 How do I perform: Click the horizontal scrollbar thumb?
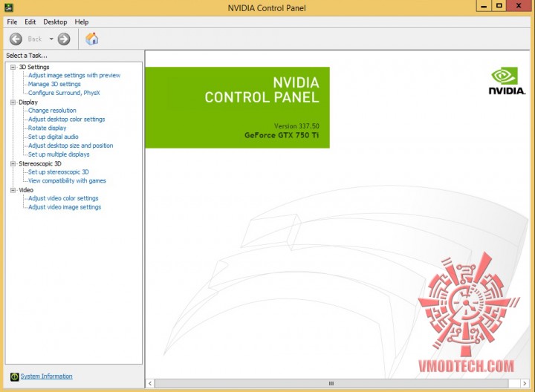coord(331,384)
